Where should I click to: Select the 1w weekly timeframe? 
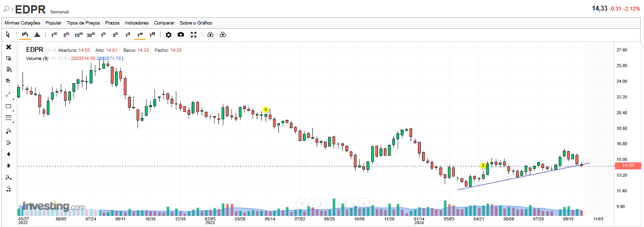coord(140,35)
